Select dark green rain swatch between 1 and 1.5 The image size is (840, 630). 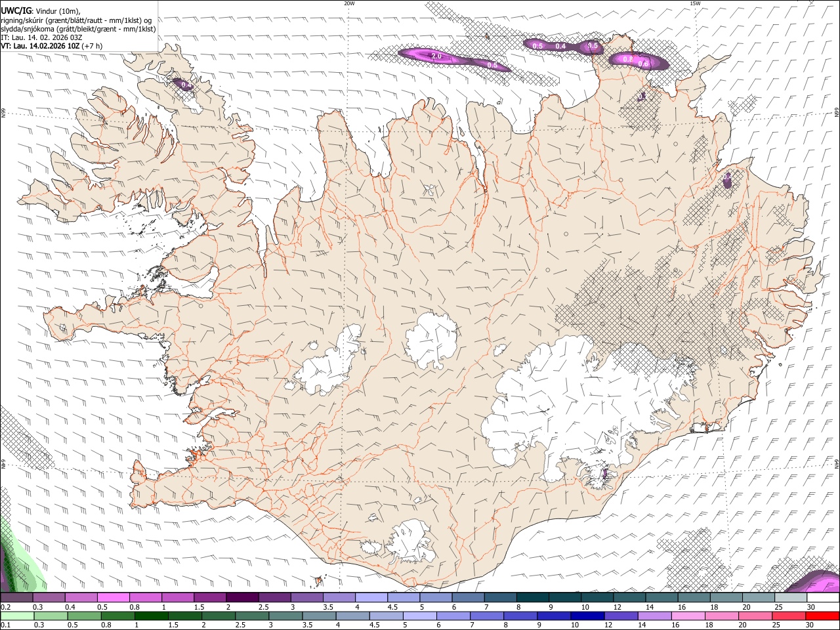click(x=151, y=616)
